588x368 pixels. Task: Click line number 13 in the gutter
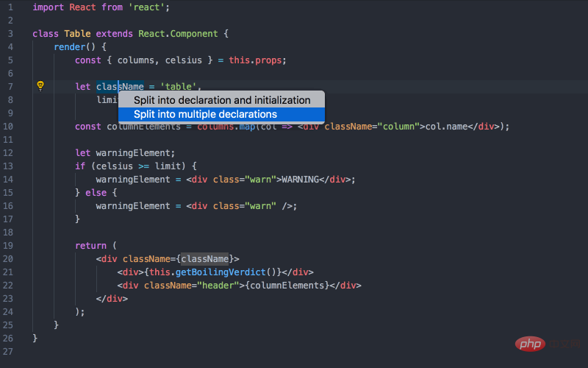point(8,166)
